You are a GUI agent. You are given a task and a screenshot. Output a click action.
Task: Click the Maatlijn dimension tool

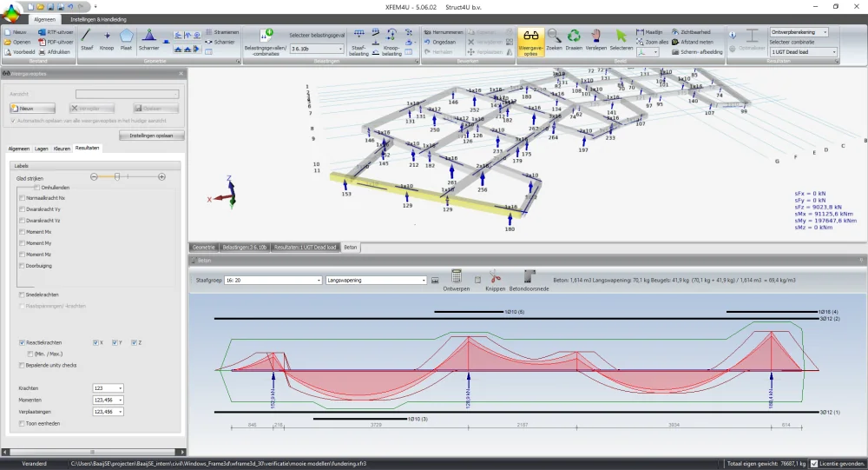click(x=648, y=32)
